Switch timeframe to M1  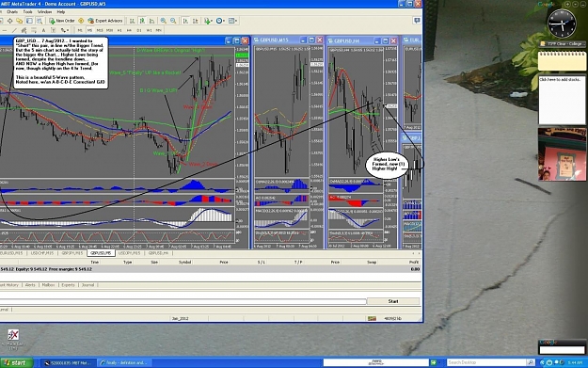click(80, 30)
